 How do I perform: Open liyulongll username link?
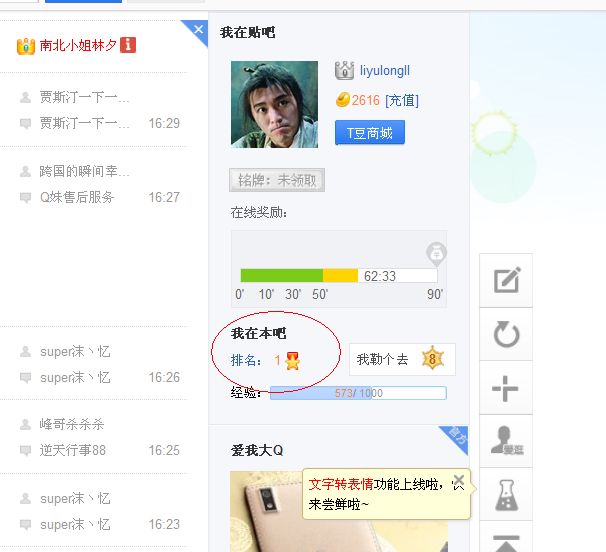point(385,71)
